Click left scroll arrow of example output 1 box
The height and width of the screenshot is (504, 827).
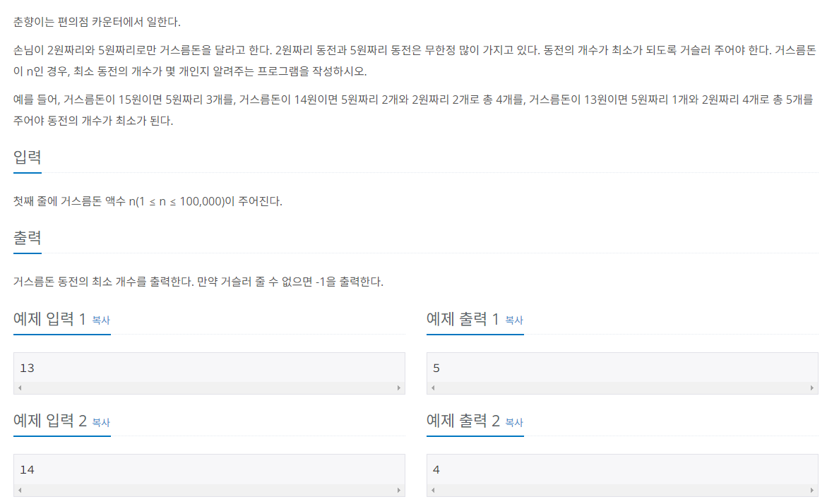click(433, 388)
